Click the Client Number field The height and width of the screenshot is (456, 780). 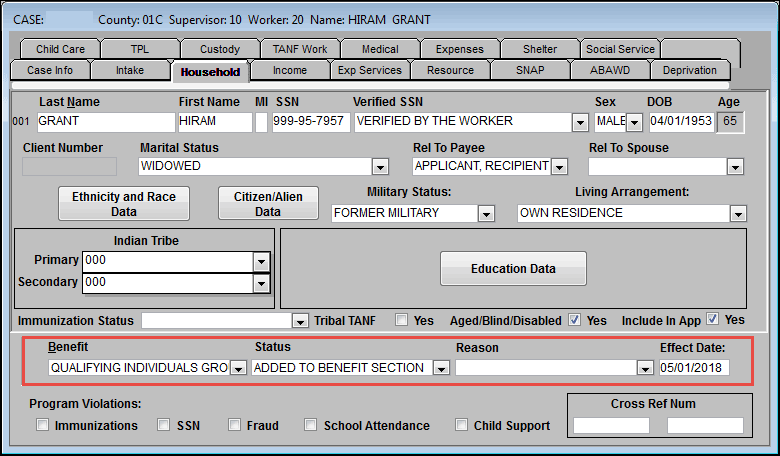click(x=70, y=167)
